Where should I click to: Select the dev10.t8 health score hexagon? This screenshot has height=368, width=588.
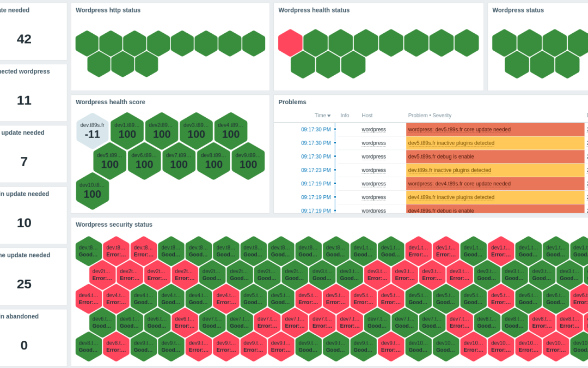(x=92, y=191)
